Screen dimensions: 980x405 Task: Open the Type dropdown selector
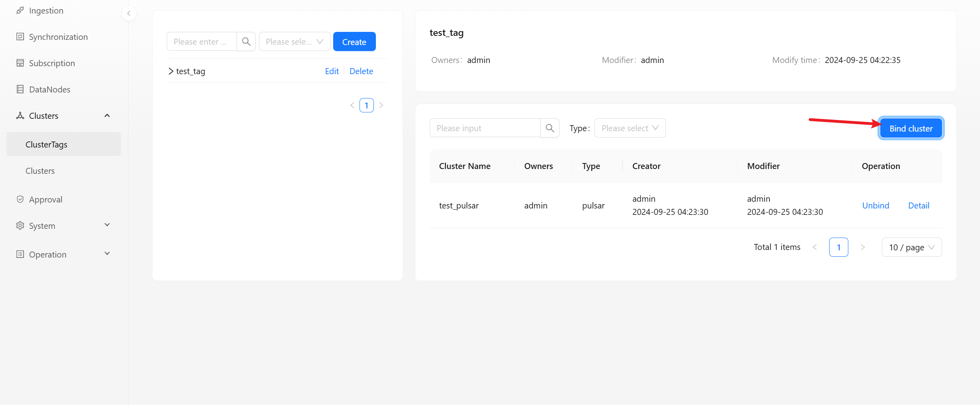[x=630, y=128]
